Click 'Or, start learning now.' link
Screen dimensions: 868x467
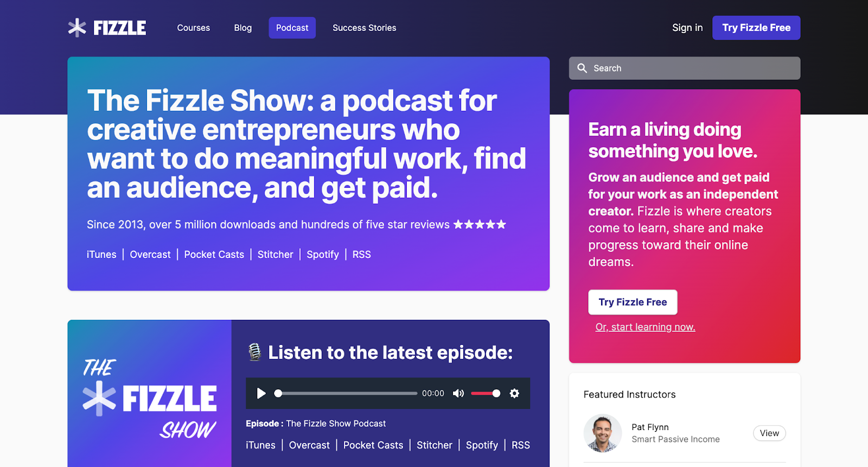coord(646,327)
